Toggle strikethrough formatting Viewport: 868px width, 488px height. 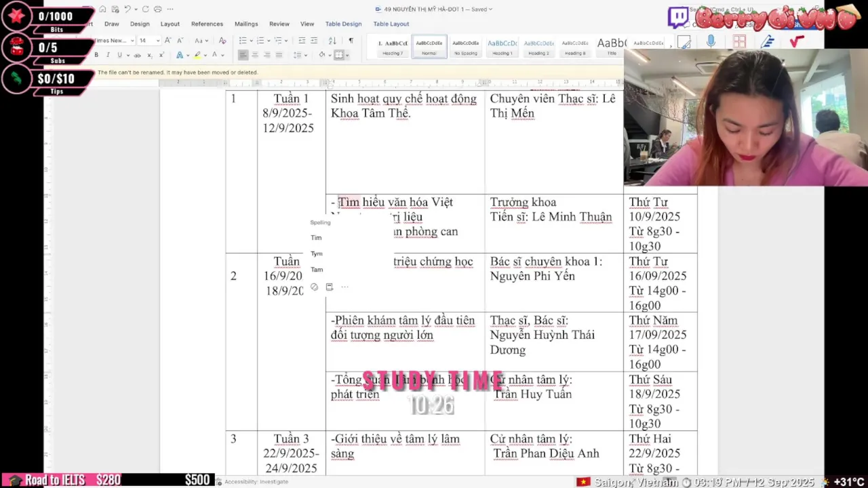(138, 55)
